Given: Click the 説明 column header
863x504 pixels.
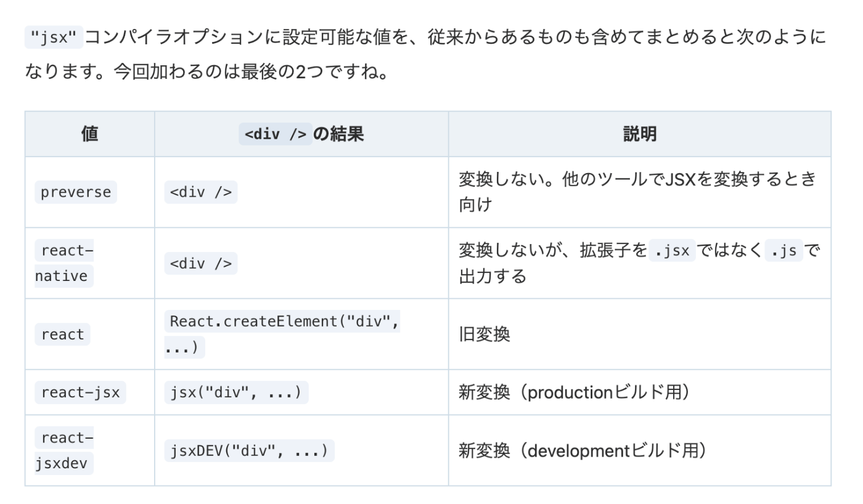Looking at the screenshot, I should 639,134.
